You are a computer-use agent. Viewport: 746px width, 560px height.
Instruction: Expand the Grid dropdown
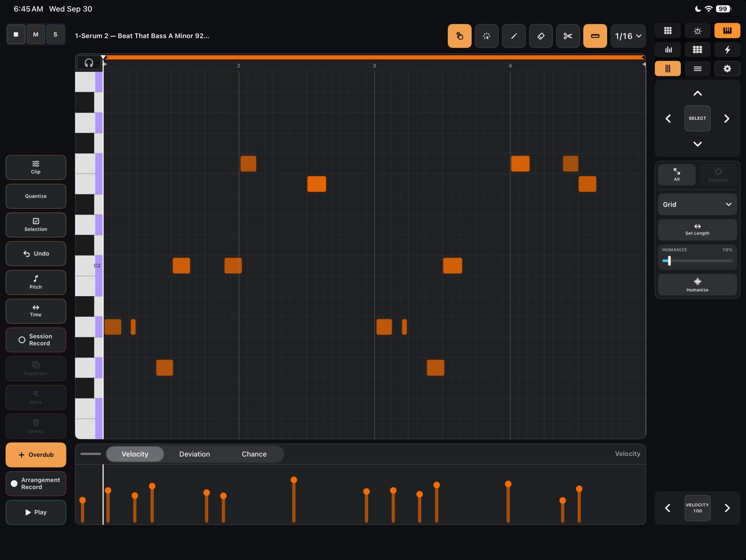(697, 204)
